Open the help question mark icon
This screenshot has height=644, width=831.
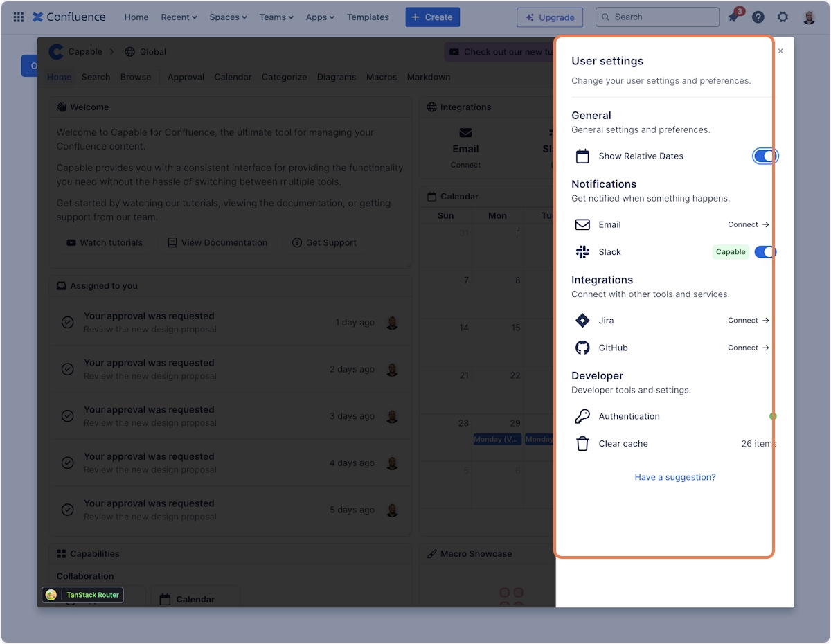(758, 17)
